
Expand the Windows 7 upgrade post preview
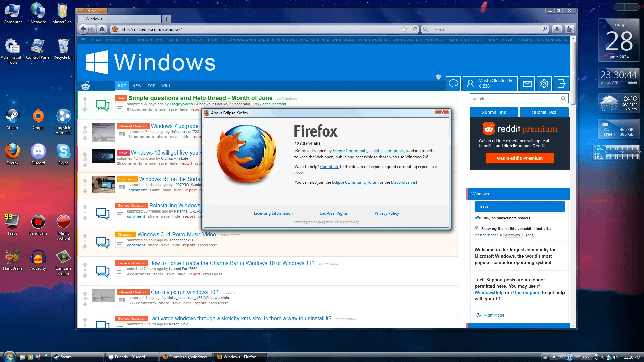pos(122,134)
